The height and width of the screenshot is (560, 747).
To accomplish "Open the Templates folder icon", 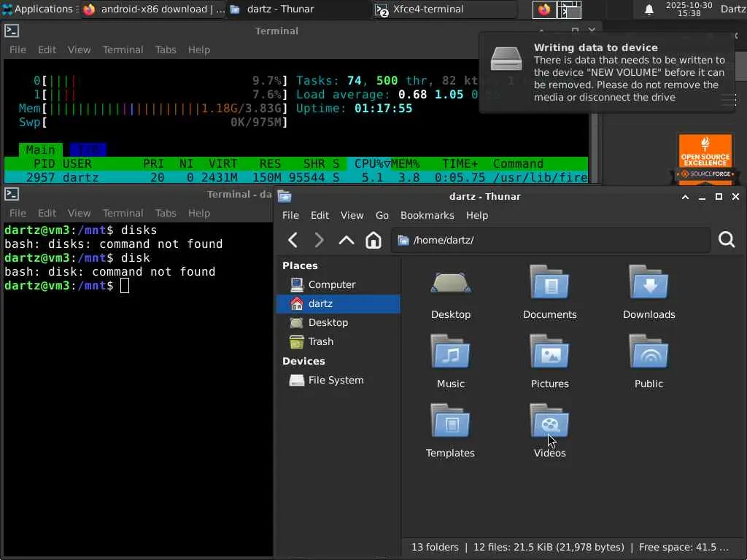I will point(450,422).
